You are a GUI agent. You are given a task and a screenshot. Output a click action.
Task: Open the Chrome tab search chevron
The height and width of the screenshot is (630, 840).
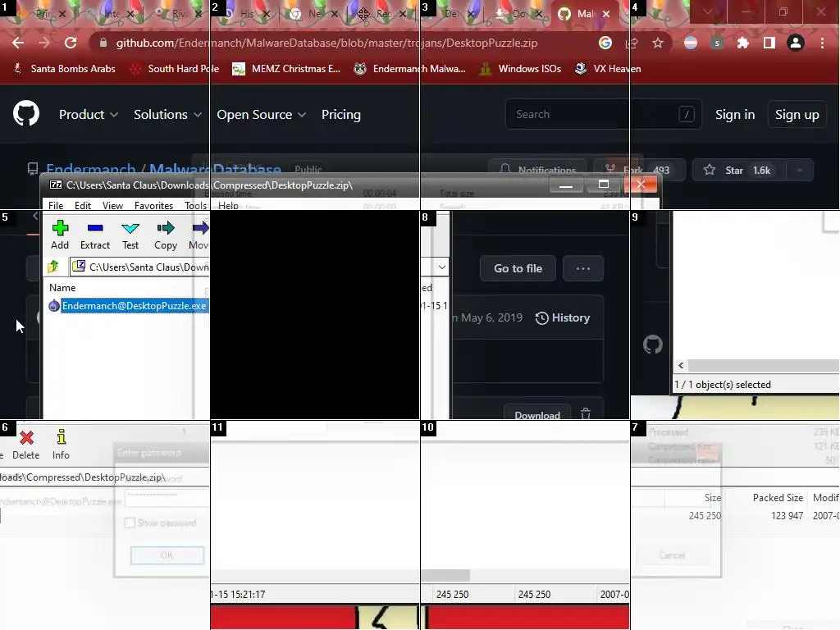[708, 11]
